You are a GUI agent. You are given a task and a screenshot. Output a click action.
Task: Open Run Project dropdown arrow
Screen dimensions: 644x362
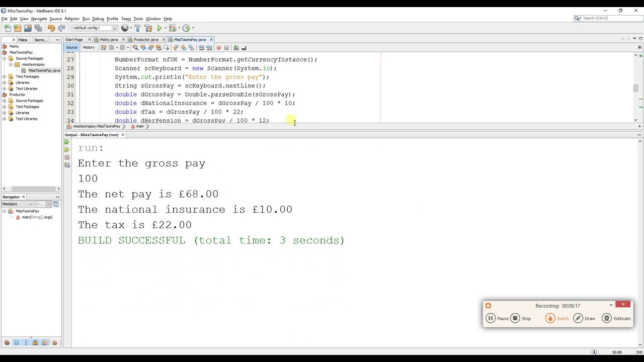pyautogui.click(x=166, y=28)
